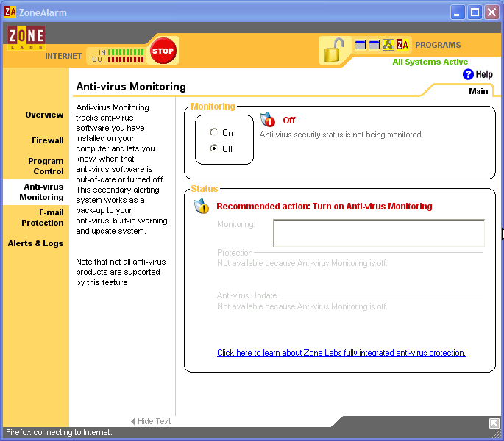Click Hide Text to collapse description
Image resolution: width=504 pixels, height=441 pixels.
click(151, 421)
